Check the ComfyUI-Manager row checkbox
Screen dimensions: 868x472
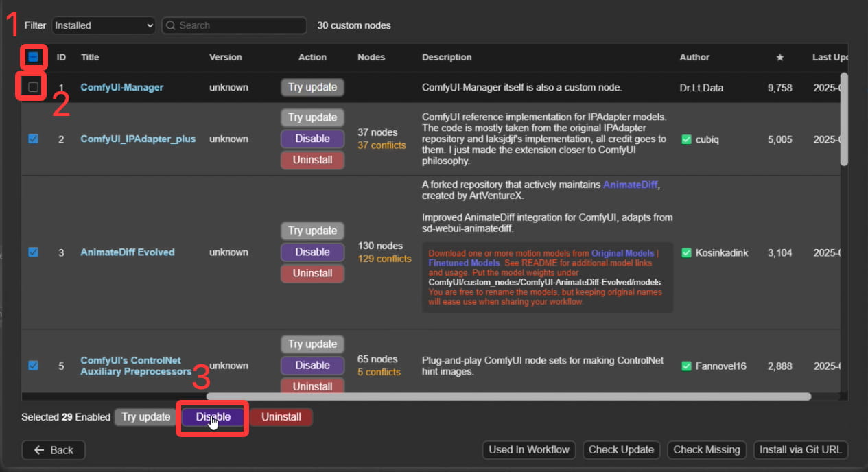click(x=33, y=87)
